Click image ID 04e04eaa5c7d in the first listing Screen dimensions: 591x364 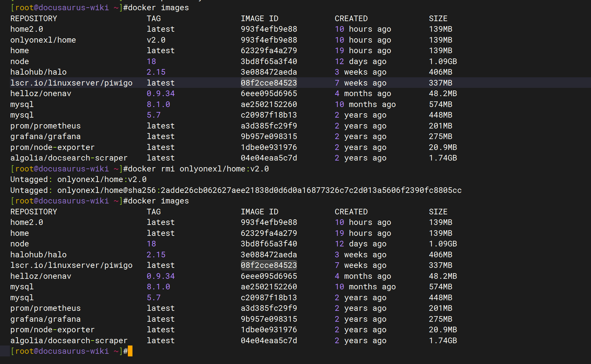[x=269, y=158]
